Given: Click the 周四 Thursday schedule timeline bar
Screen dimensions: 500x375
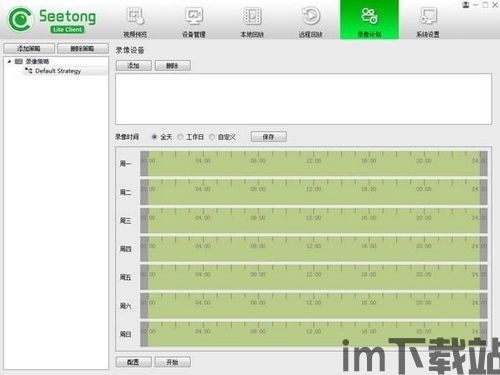Looking at the screenshot, I should pos(314,249).
